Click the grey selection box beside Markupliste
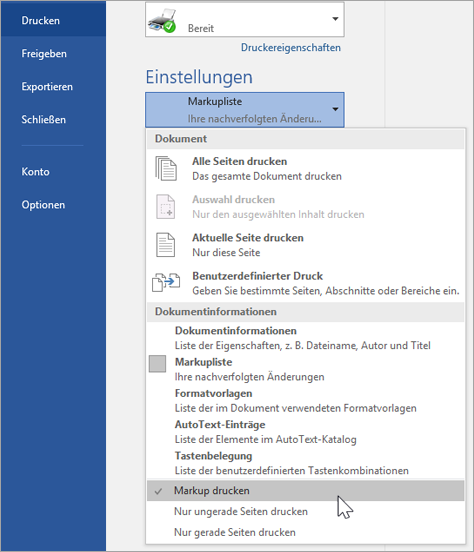This screenshot has height=552, width=474. click(x=157, y=364)
